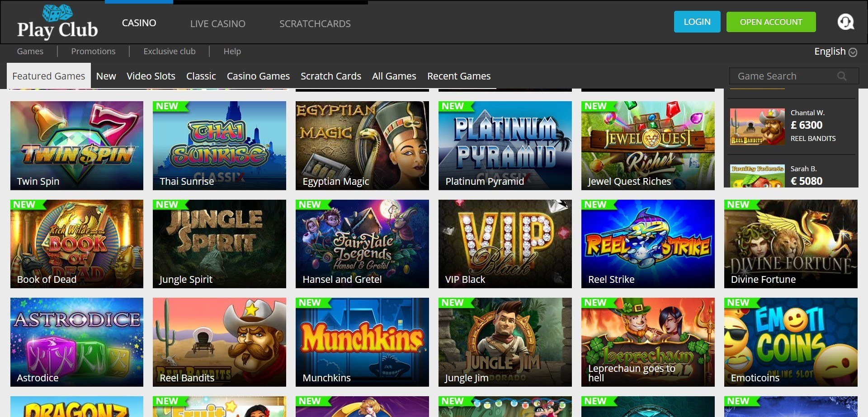
Task: Expand the English language dropdown
Action: click(x=835, y=52)
